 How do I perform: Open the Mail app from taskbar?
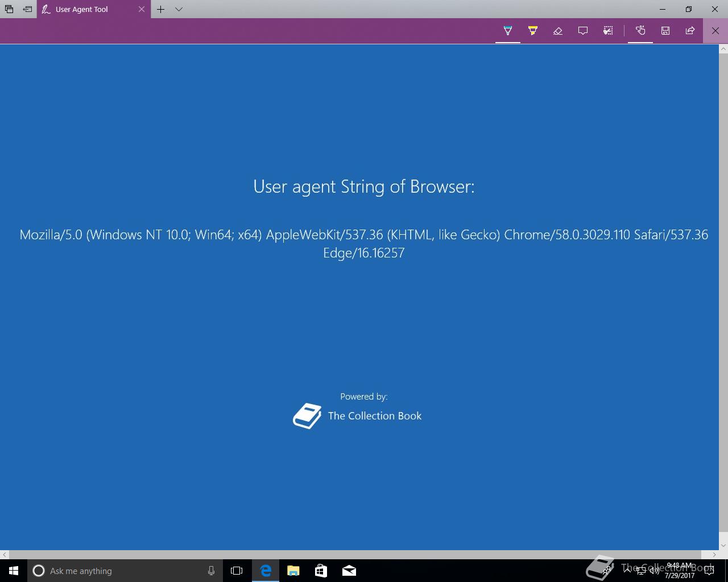click(x=349, y=571)
